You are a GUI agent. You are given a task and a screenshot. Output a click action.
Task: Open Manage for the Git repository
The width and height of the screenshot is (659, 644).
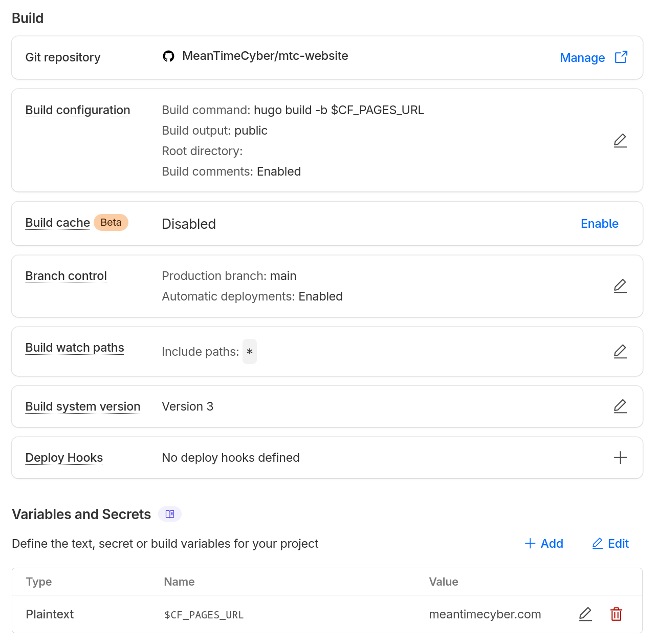pos(582,57)
